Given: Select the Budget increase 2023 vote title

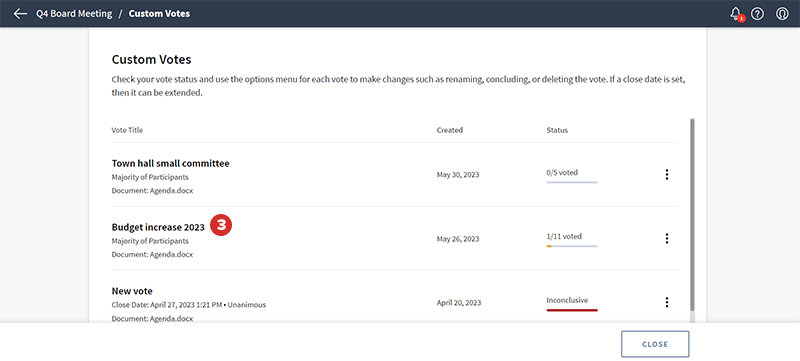Looking at the screenshot, I should click(x=158, y=227).
